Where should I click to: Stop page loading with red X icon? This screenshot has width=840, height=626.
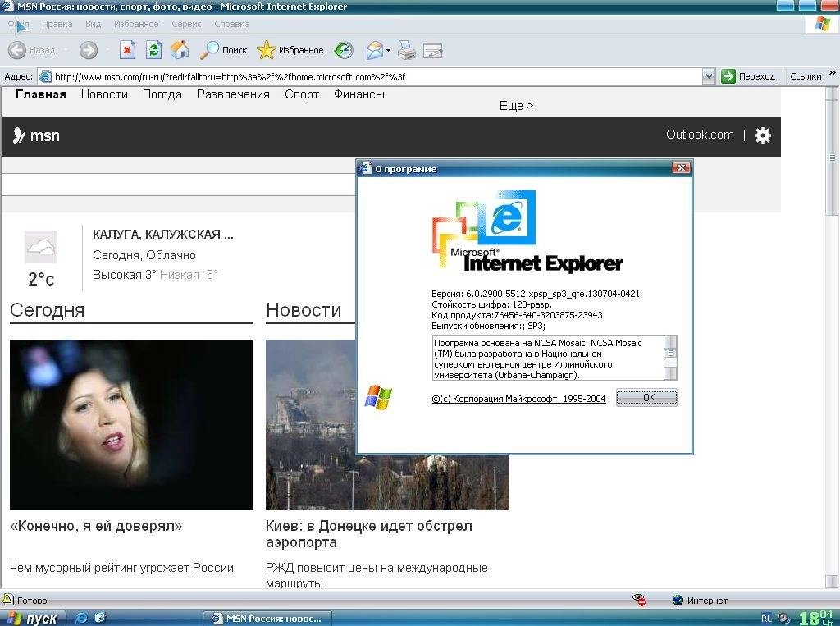127,50
